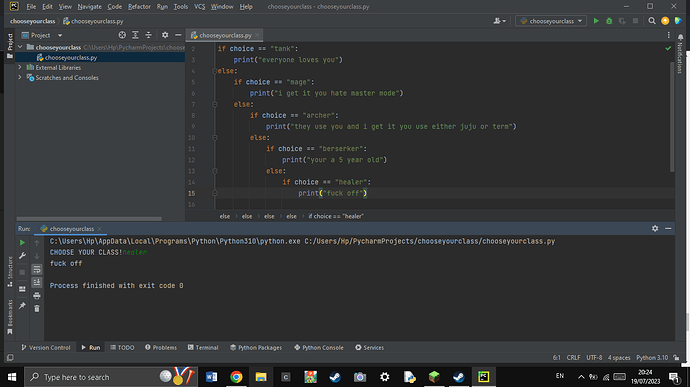Open the Refactor menu
The width and height of the screenshot is (690, 387).
139,7
